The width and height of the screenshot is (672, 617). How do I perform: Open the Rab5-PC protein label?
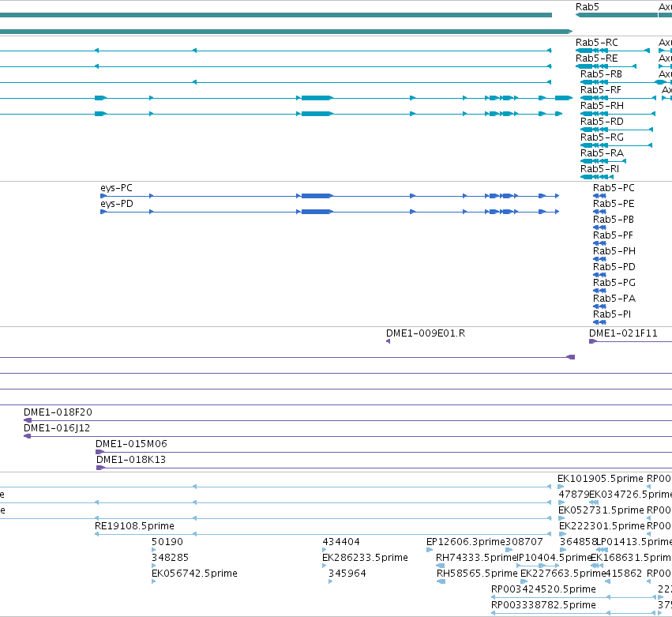point(614,188)
